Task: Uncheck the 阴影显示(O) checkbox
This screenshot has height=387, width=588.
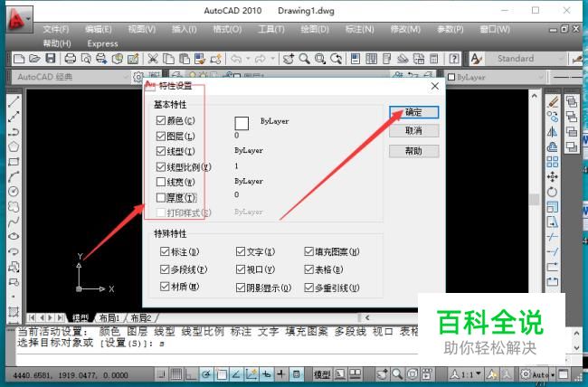Action: click(x=241, y=288)
